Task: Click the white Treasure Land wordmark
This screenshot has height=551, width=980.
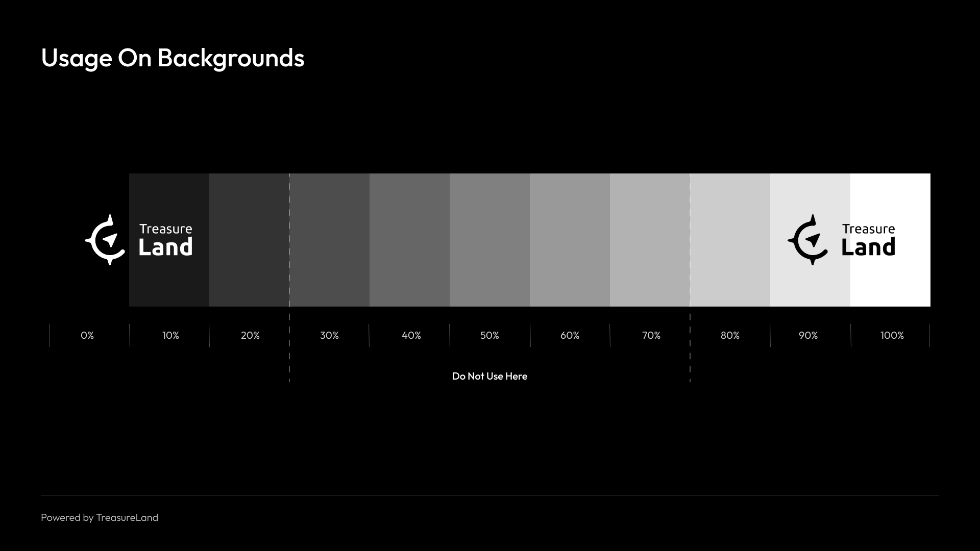Action: pos(165,240)
